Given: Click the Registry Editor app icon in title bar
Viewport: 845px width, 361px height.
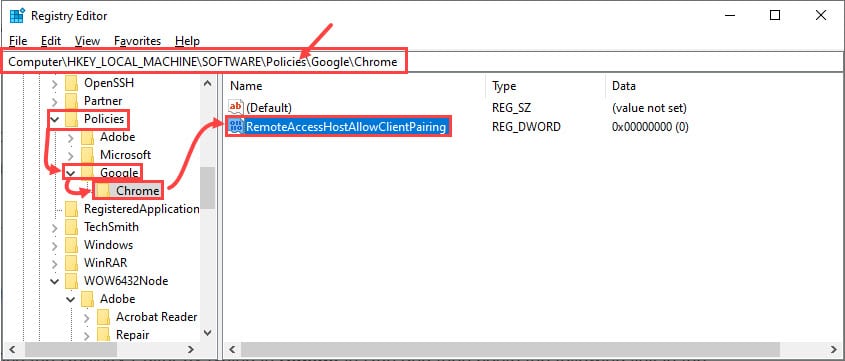Looking at the screenshot, I should point(17,16).
